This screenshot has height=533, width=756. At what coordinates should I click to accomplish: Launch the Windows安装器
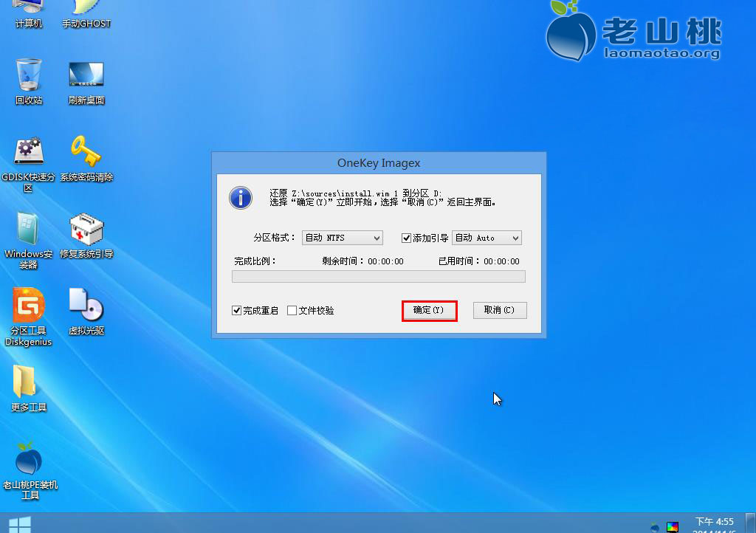(28, 229)
